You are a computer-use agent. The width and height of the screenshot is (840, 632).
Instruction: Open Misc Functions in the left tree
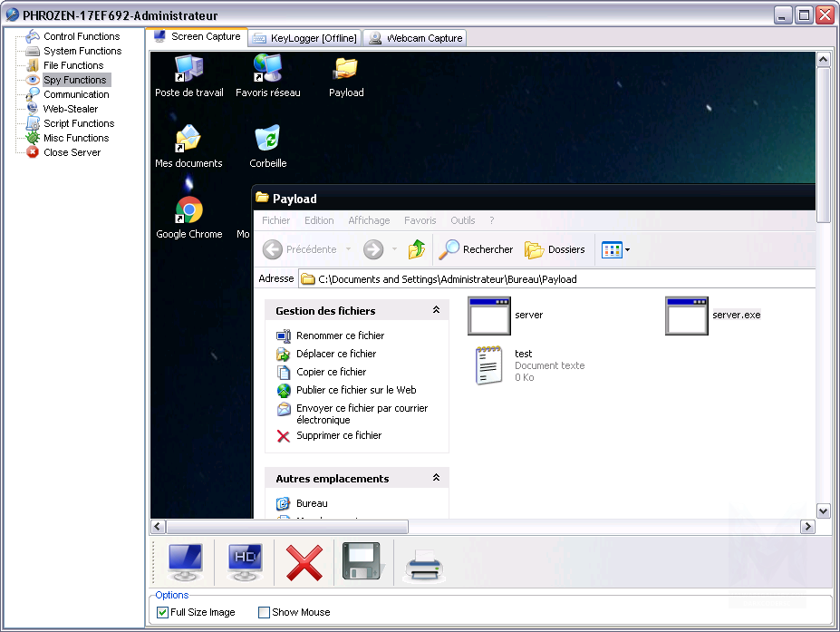[x=76, y=138]
